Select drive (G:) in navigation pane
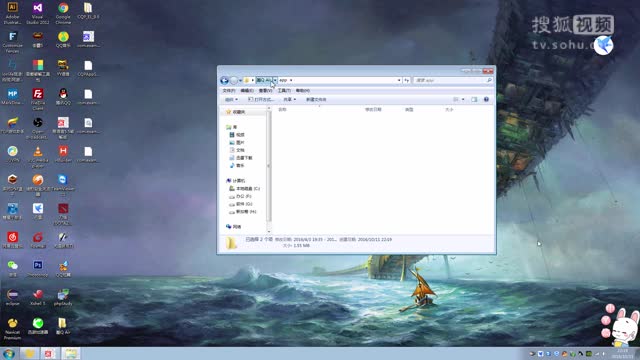 (x=241, y=204)
